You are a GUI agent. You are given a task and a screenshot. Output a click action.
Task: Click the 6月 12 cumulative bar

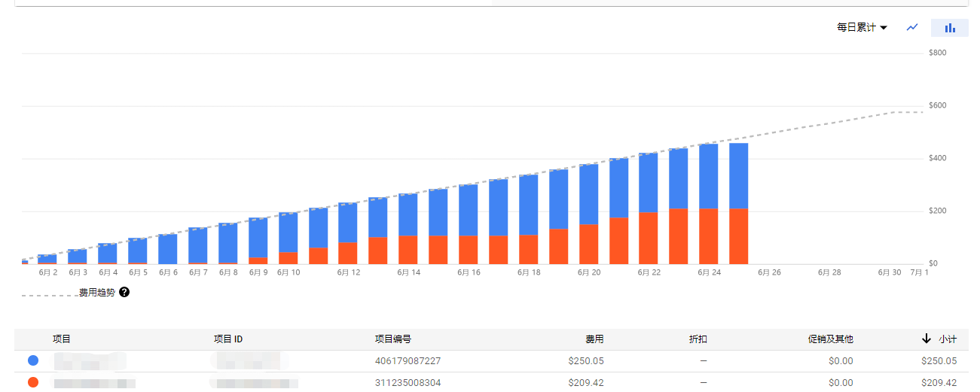pos(348,233)
